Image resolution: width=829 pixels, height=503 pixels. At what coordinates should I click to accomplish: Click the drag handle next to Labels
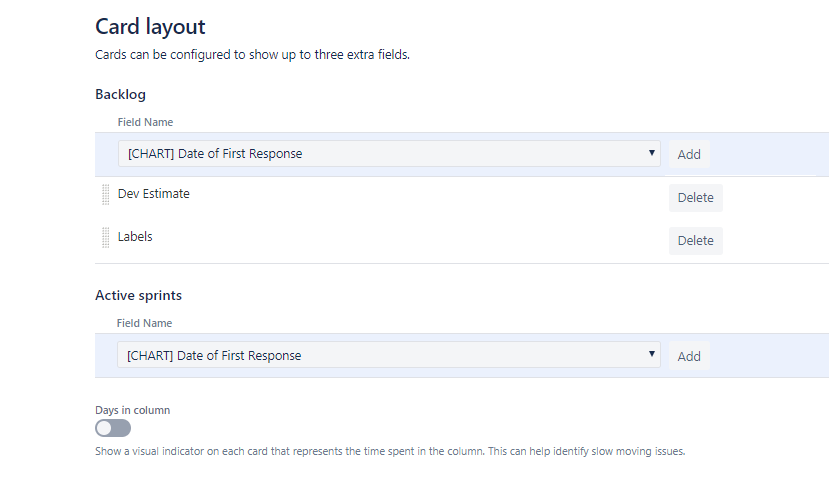[x=106, y=237]
